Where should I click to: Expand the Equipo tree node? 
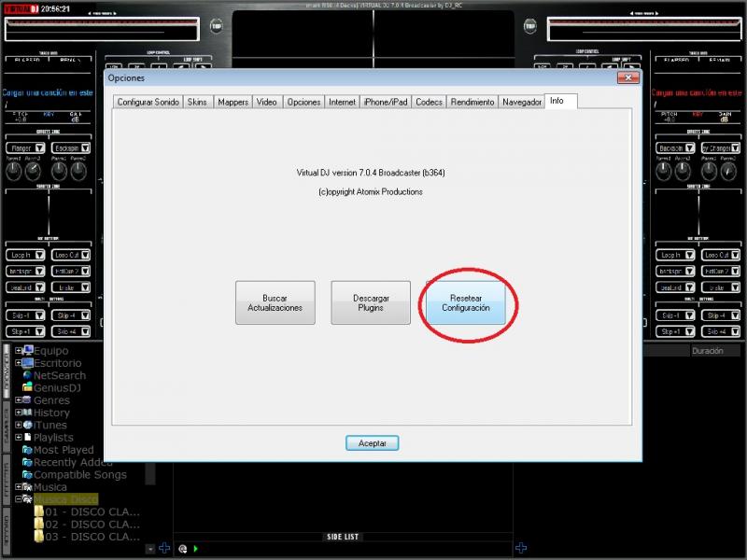[18, 351]
